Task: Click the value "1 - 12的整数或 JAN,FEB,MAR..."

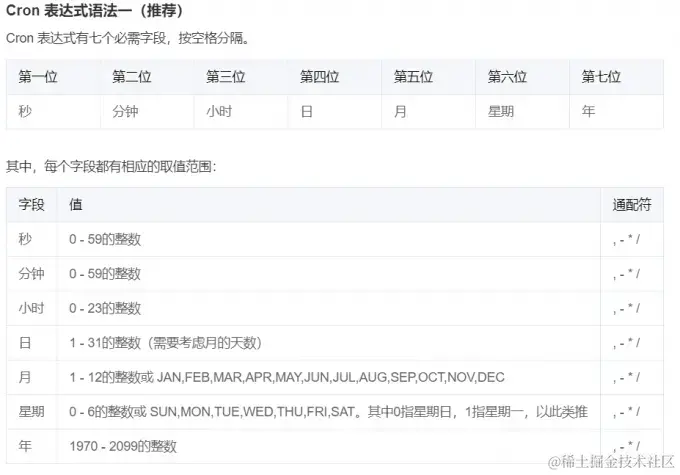Action: pyautogui.click(x=287, y=377)
